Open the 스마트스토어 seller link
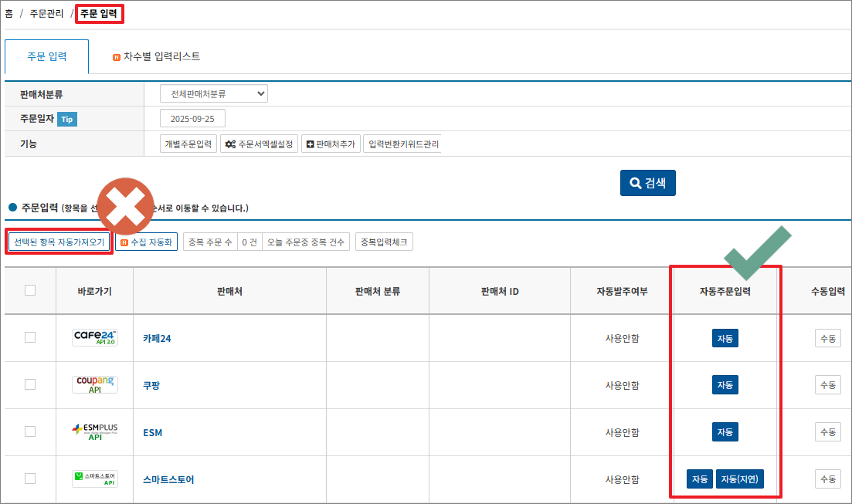Image resolution: width=852 pixels, height=504 pixels. [168, 479]
